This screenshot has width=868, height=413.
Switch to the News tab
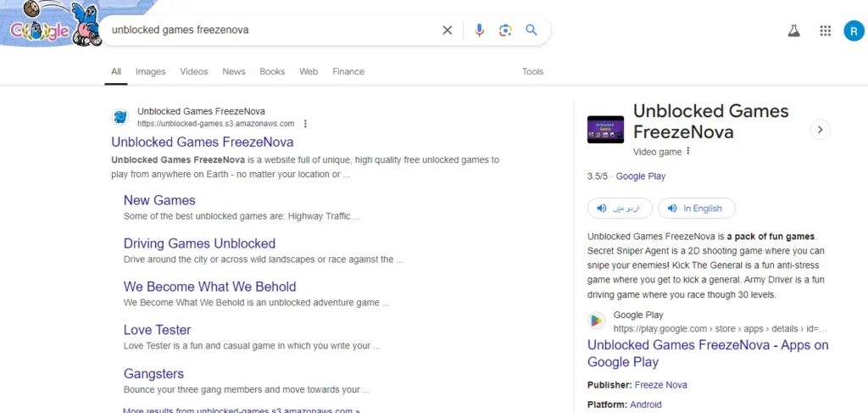(x=234, y=71)
